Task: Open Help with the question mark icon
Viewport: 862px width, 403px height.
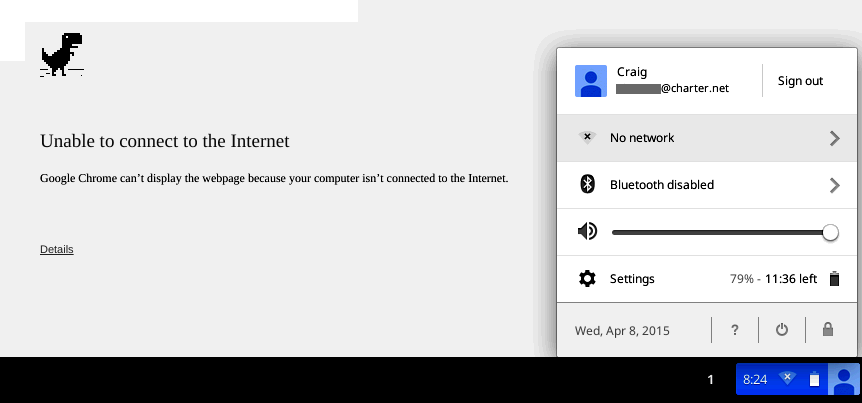Action: point(734,330)
